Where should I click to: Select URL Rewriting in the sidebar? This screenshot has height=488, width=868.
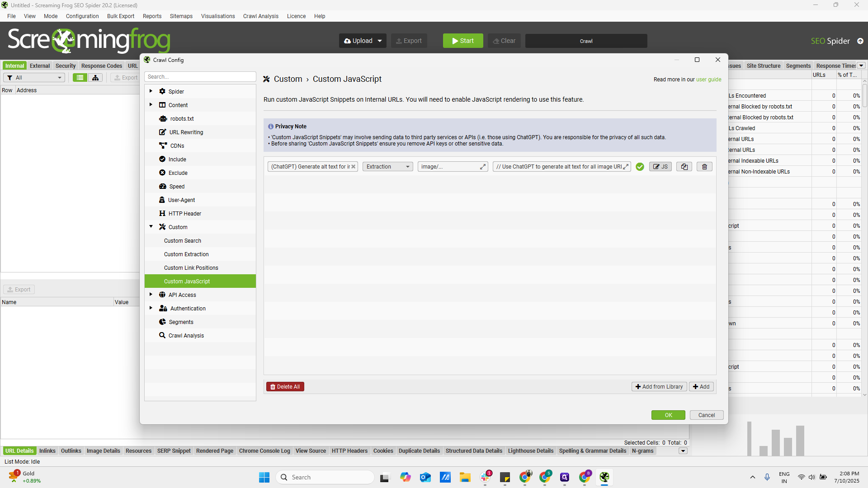pyautogui.click(x=186, y=132)
